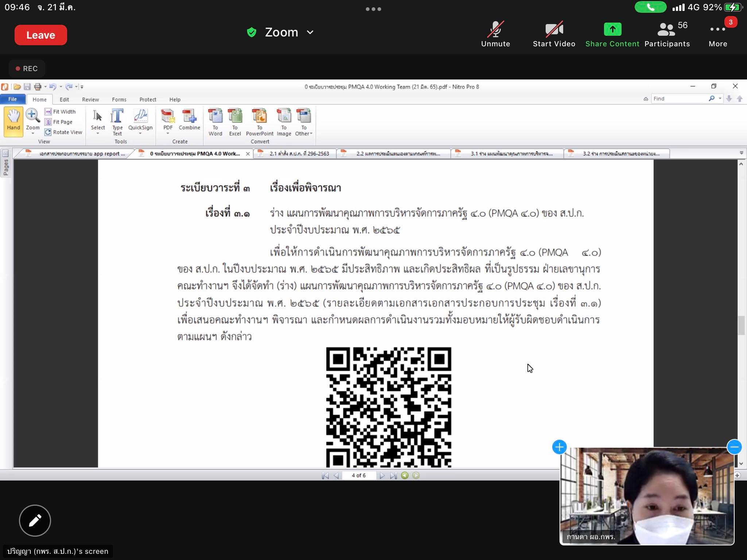Expand the PDF create dropdown arrow

168,134
